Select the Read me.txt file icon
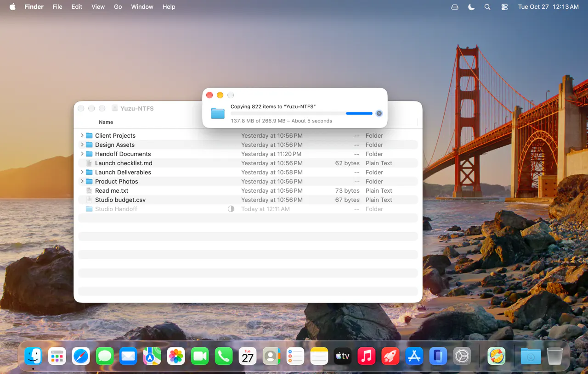 coord(90,190)
